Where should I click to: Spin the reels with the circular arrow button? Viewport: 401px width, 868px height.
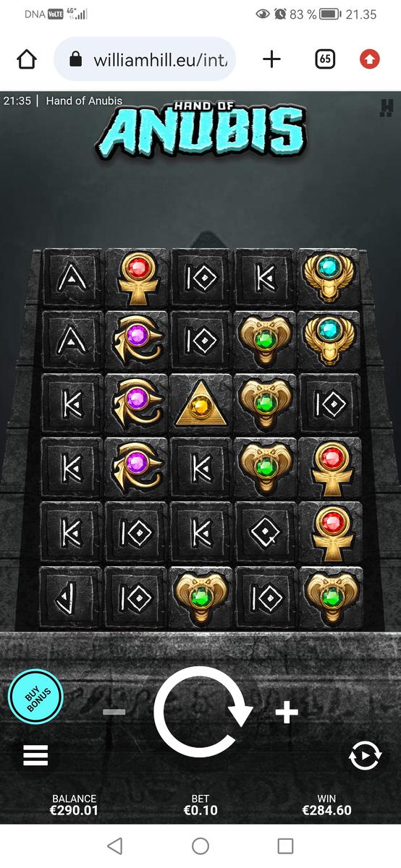pyautogui.click(x=202, y=712)
